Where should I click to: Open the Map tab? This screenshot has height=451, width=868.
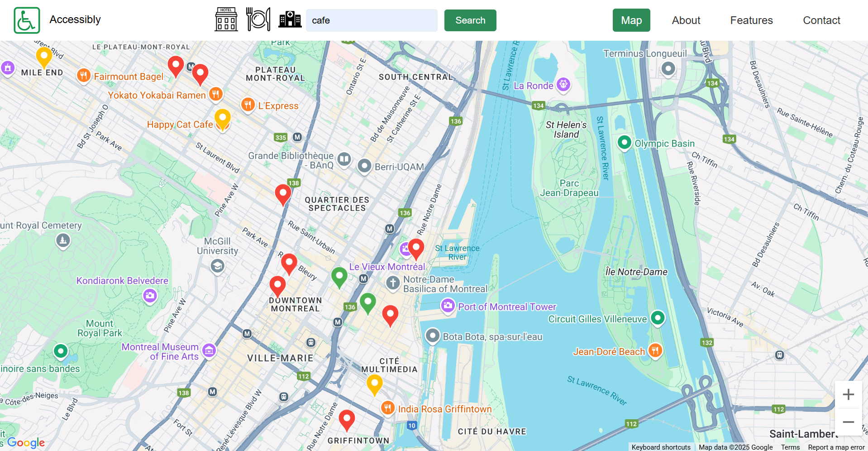pos(631,20)
